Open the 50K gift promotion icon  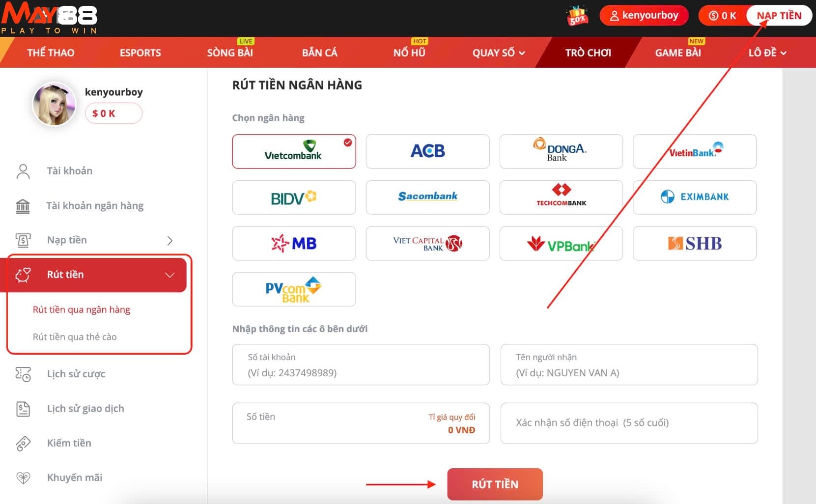(577, 15)
